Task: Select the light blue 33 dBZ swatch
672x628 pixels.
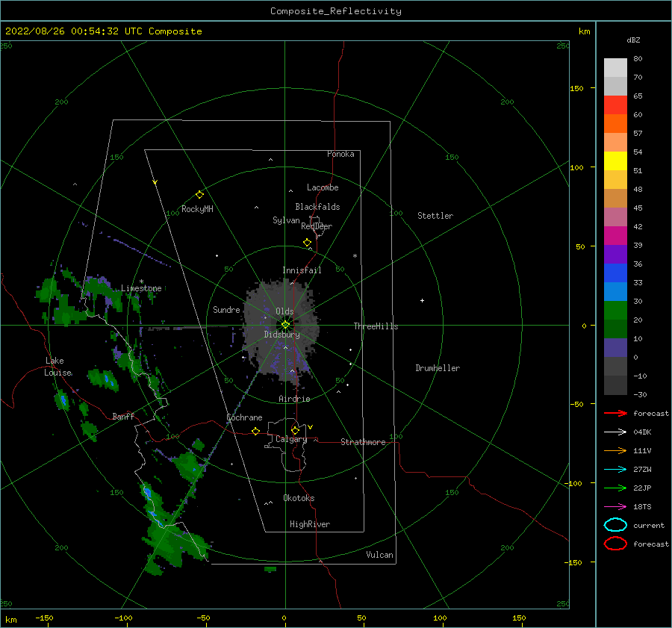Action: [x=615, y=291]
